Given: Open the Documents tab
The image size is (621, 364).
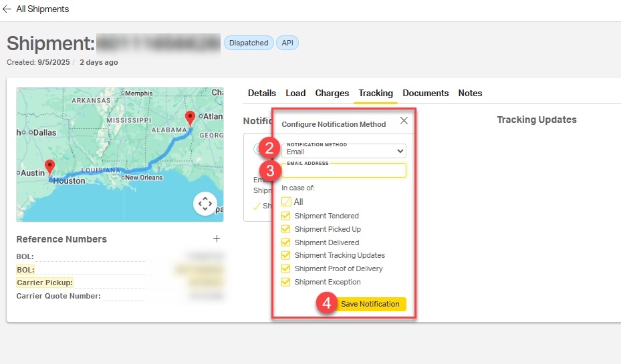Looking at the screenshot, I should tap(425, 94).
